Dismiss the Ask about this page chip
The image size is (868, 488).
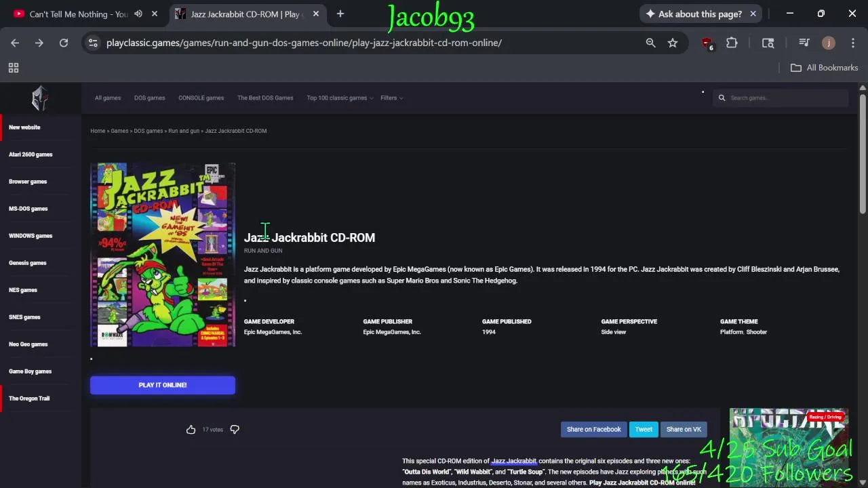[753, 14]
